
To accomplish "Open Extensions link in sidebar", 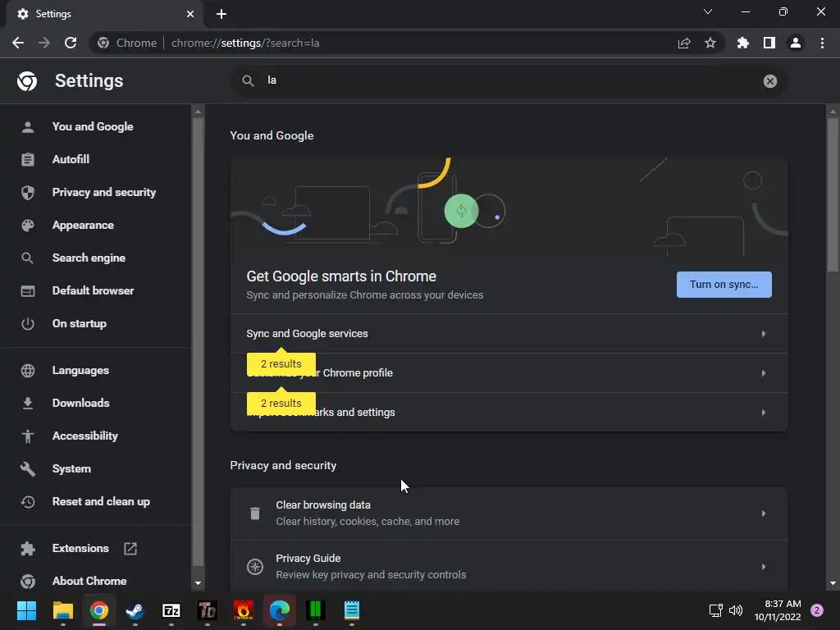I will pyautogui.click(x=80, y=548).
